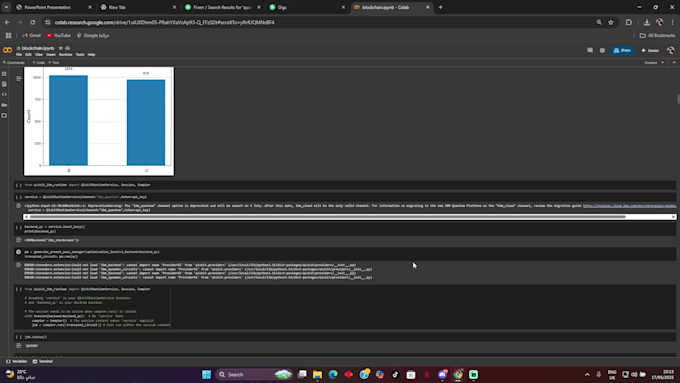Open the comments panel icon
Screen dimensions: 680x383
590,50
